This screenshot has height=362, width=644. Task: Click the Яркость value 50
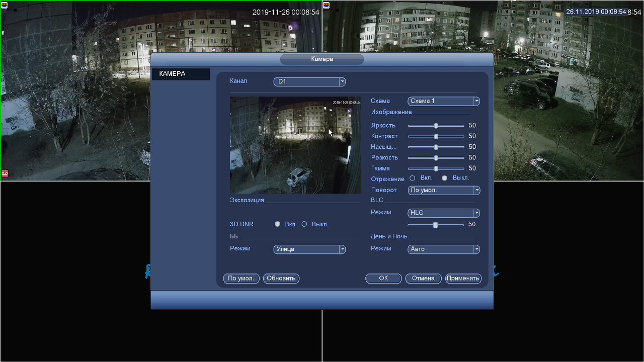[472, 126]
